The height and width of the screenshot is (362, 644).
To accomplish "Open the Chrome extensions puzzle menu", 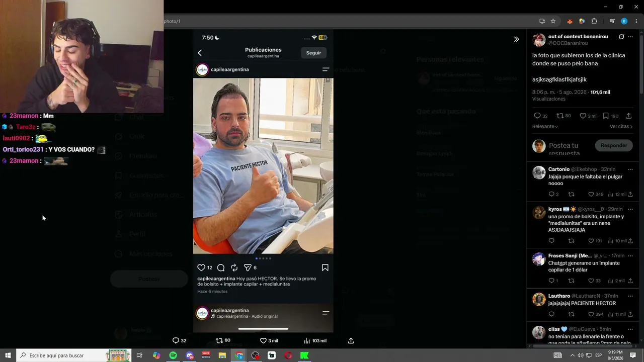I will point(594,21).
